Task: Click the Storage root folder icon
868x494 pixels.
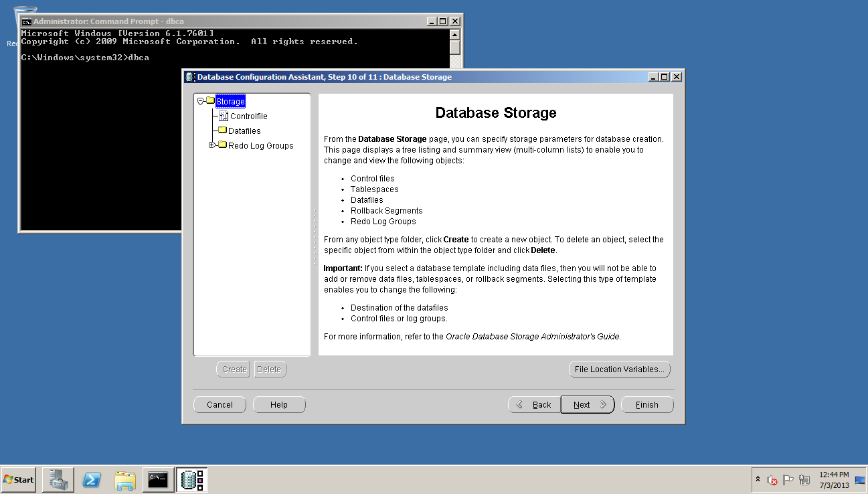Action: (x=210, y=101)
